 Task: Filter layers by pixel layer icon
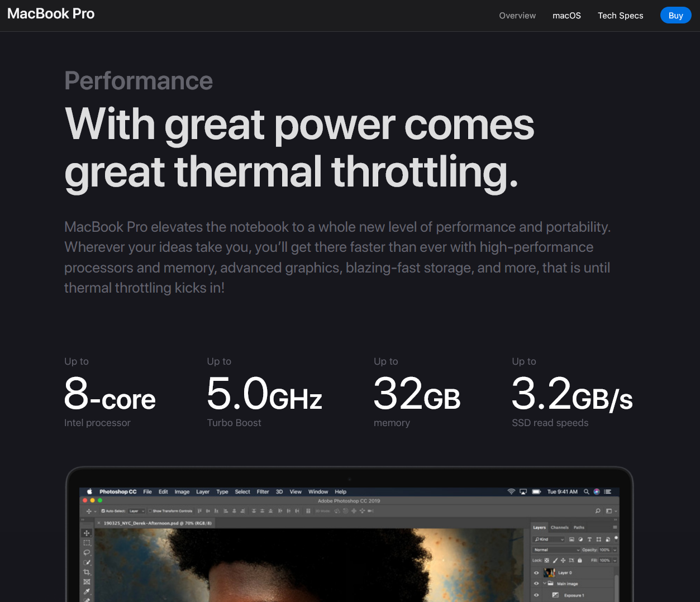(572, 539)
